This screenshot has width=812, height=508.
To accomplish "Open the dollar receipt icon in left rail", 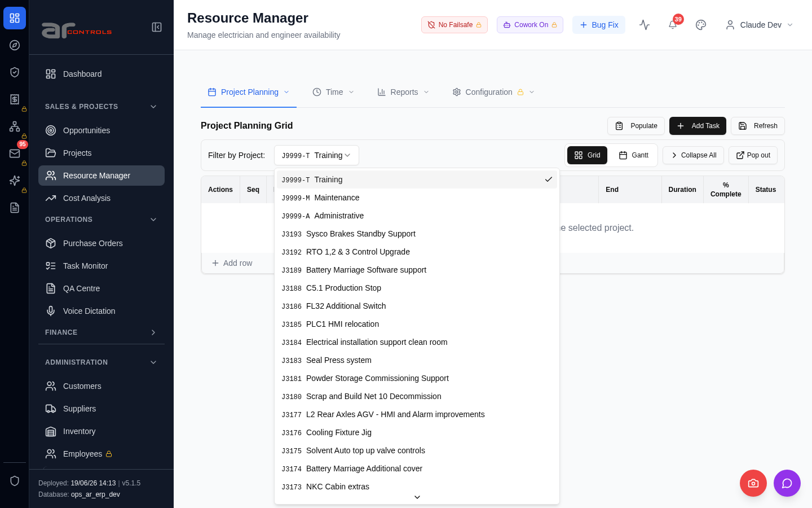I will [15, 99].
